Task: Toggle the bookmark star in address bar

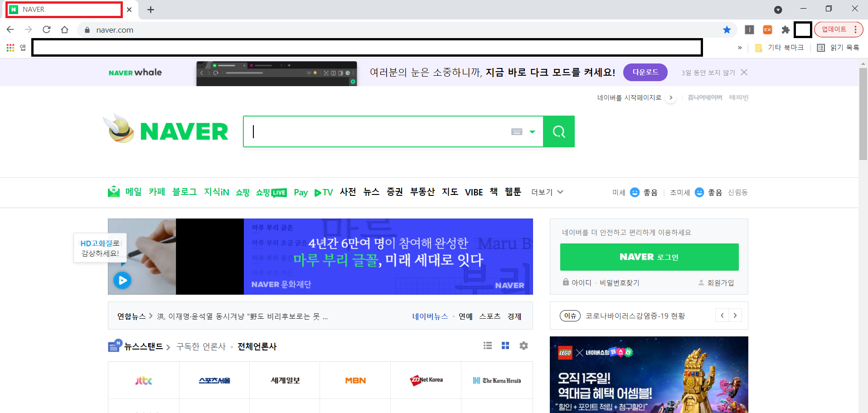Action: click(x=727, y=29)
